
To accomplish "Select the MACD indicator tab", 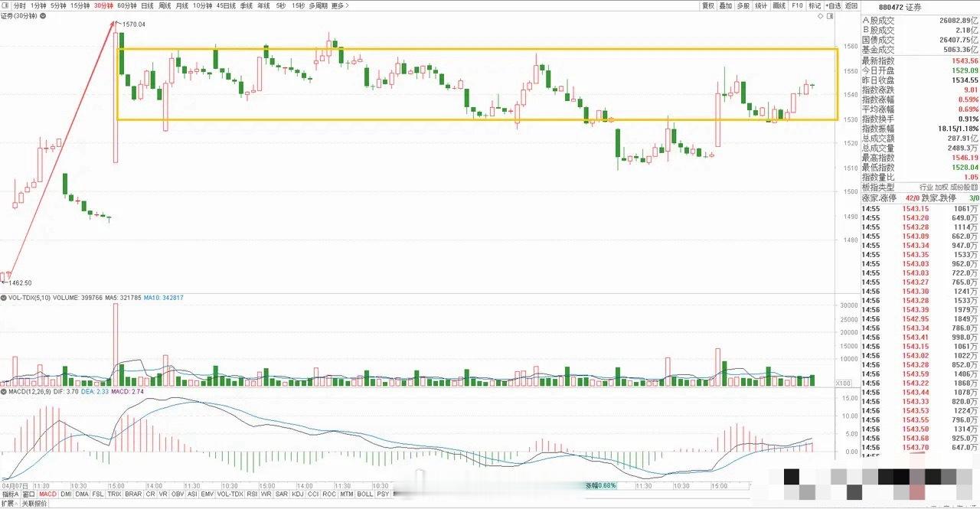I will click(47, 494).
